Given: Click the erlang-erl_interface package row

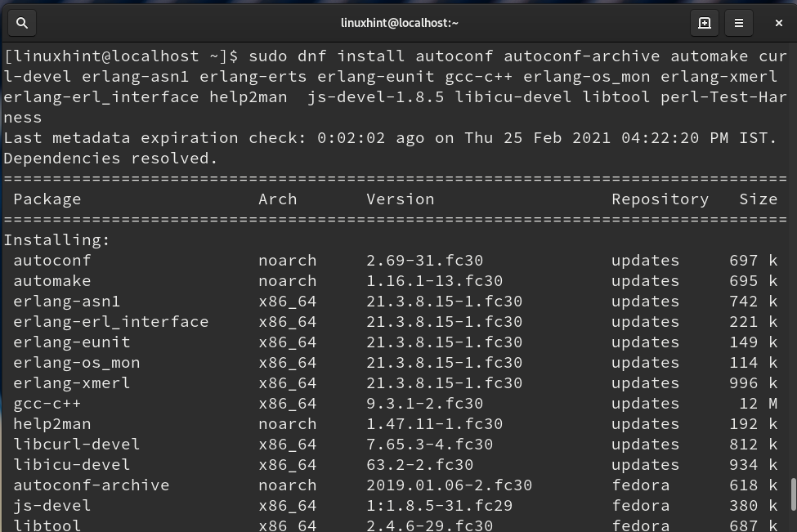Looking at the screenshot, I should click(111, 321).
